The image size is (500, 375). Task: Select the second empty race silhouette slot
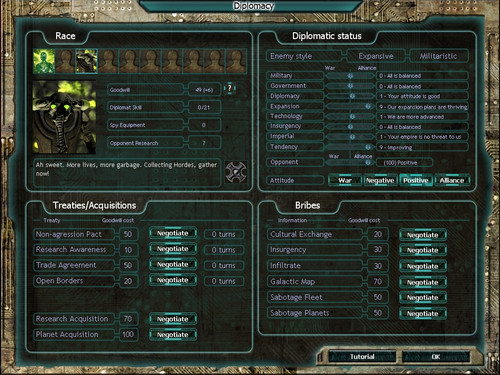point(108,61)
